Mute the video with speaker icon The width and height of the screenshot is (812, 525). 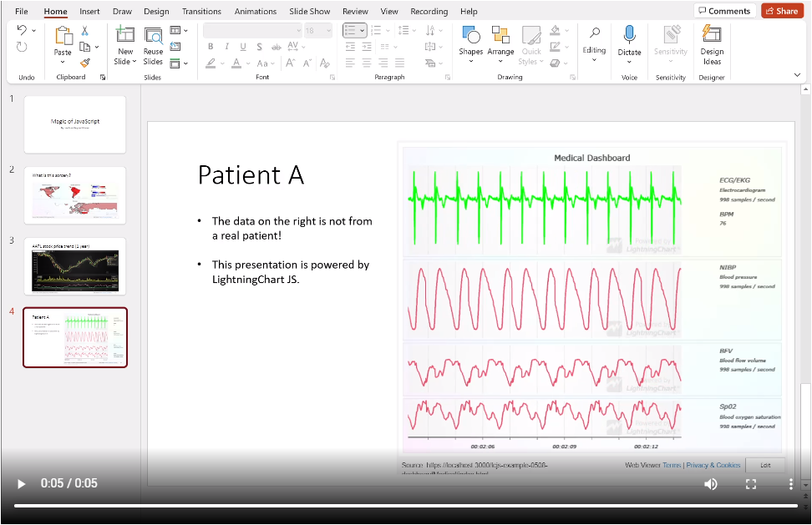click(710, 484)
